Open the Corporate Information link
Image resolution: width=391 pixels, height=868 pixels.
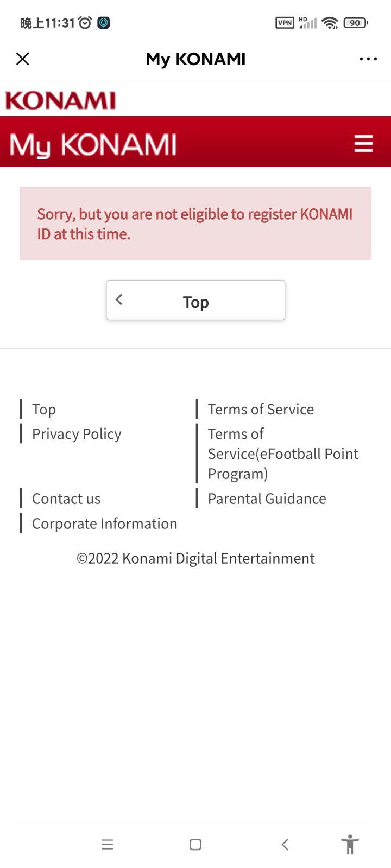coord(104,524)
